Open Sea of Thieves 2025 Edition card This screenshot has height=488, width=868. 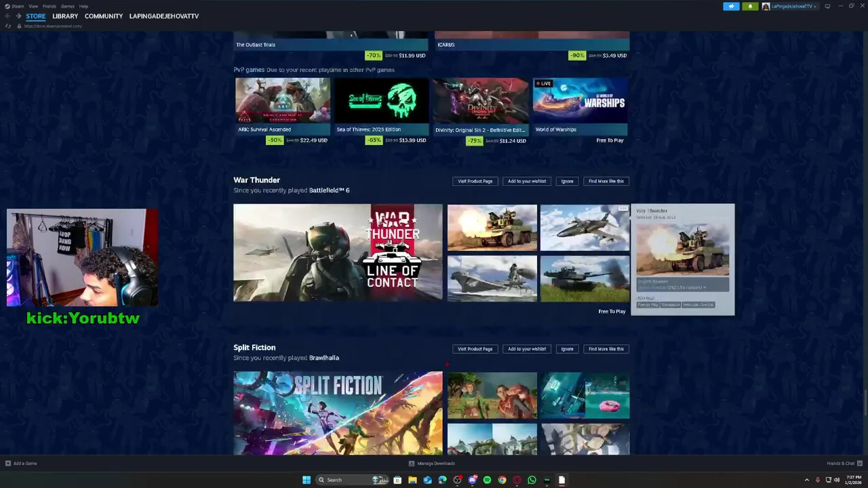382,106
